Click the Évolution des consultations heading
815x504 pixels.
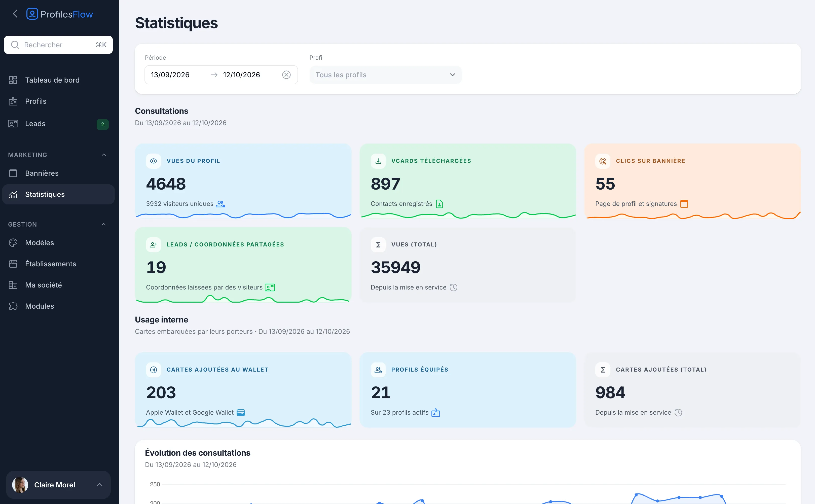tap(198, 453)
